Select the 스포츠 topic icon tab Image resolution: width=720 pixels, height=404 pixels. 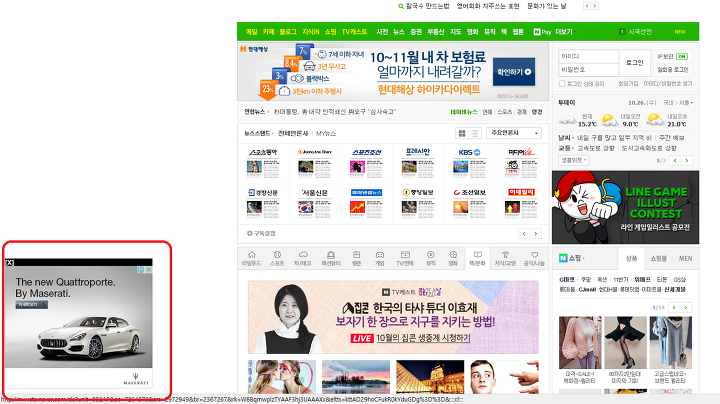pos(277,258)
